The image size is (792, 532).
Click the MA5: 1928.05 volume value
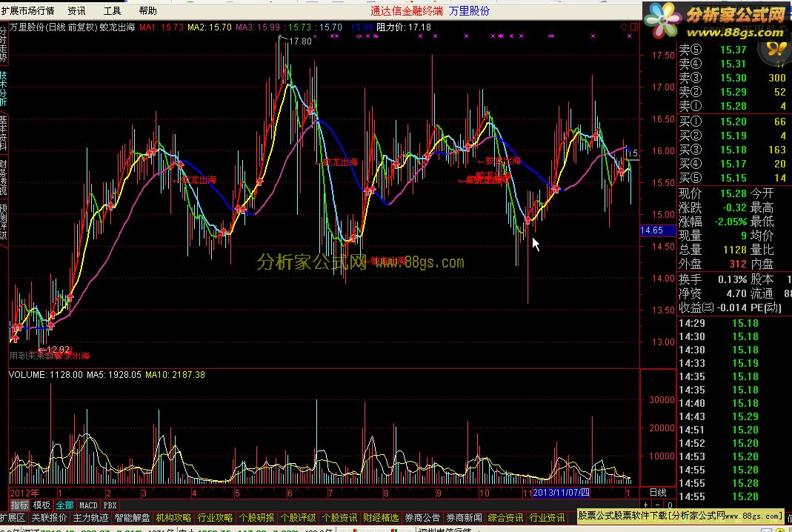tap(113, 375)
